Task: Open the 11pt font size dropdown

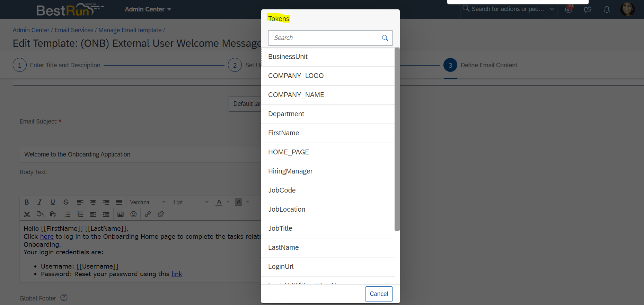Action: click(x=191, y=202)
